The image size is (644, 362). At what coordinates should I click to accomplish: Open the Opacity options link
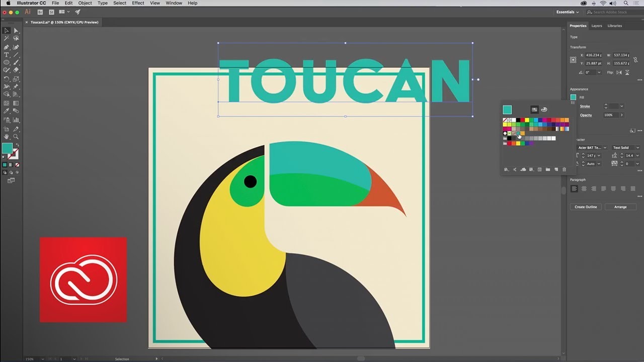click(586, 115)
